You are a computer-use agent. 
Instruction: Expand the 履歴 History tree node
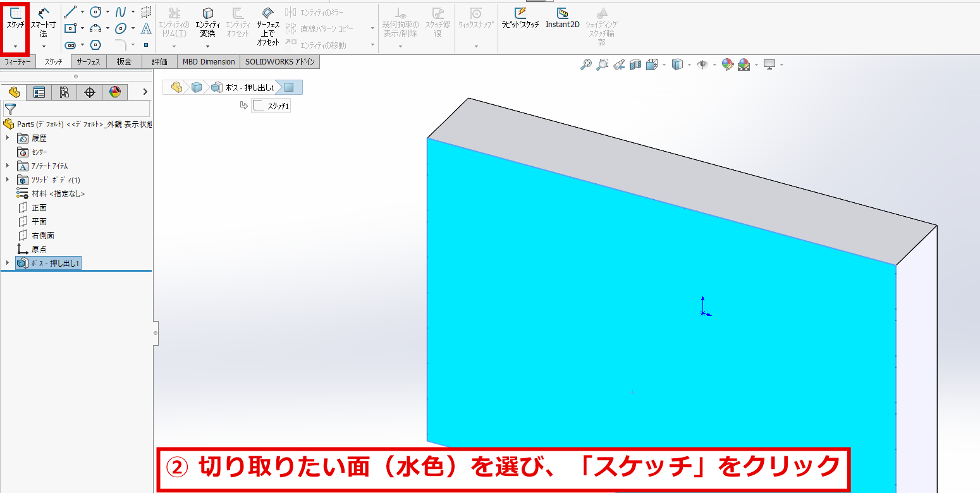tap(8, 138)
